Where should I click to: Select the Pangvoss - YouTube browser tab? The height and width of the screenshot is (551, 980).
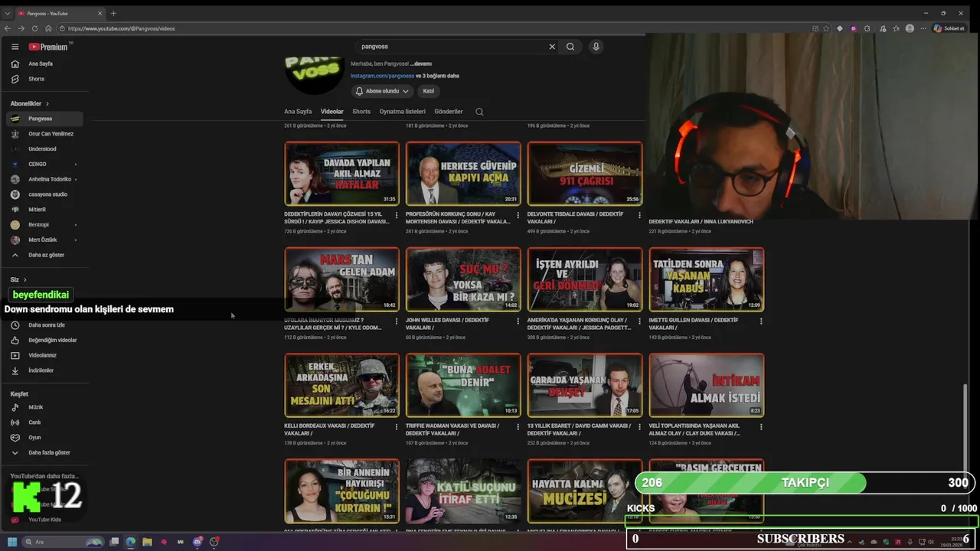click(60, 13)
